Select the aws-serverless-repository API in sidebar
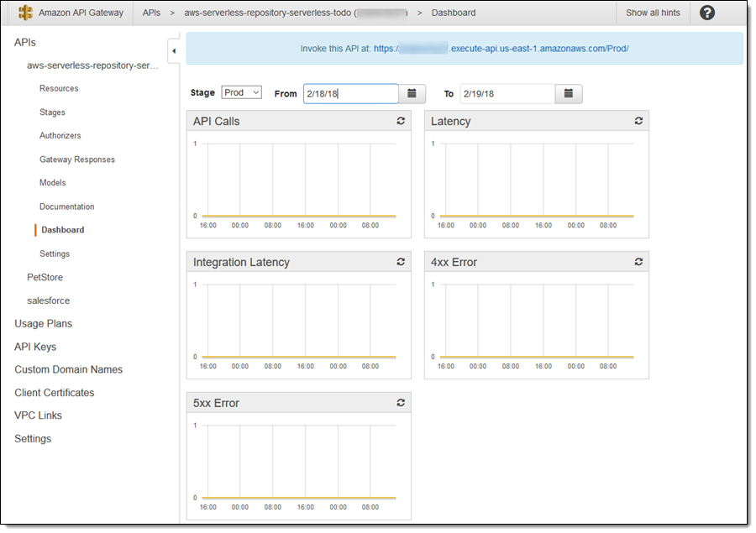Viewport: 756px width, 533px height. [92, 65]
